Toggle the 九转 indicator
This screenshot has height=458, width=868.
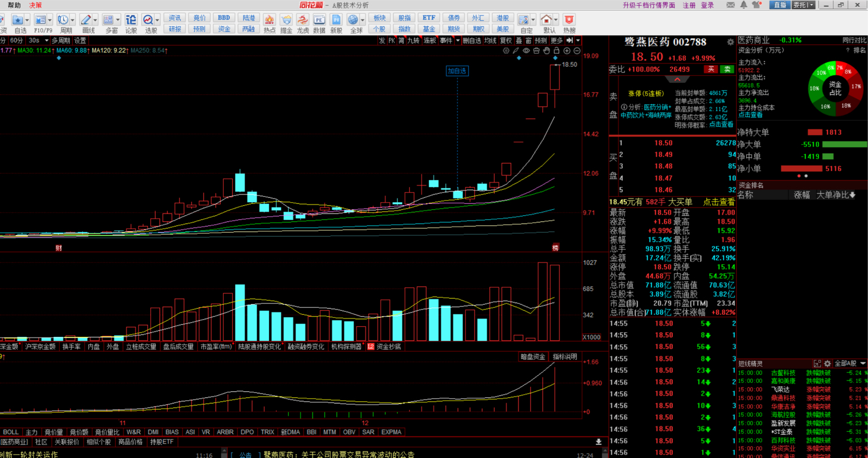[413, 41]
